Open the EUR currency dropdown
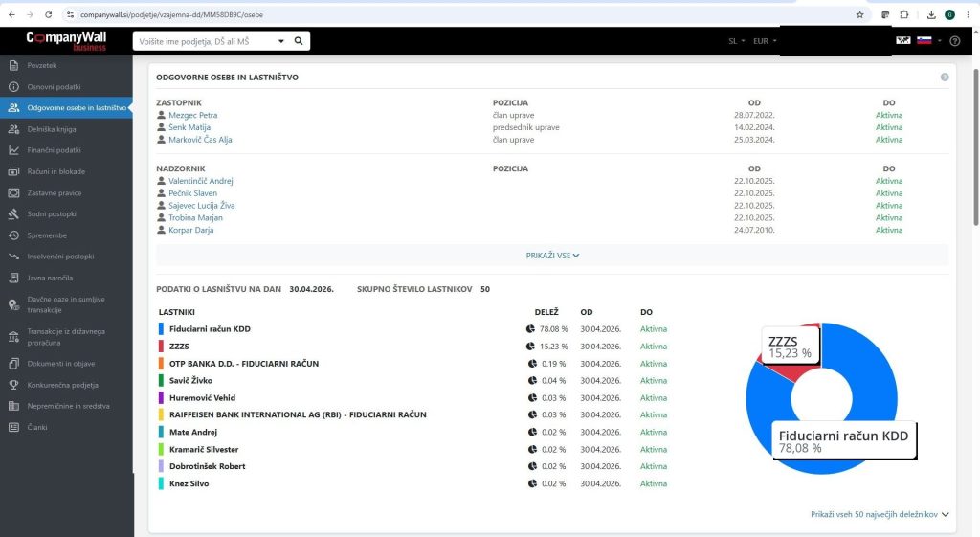980x537 pixels. [x=765, y=41]
